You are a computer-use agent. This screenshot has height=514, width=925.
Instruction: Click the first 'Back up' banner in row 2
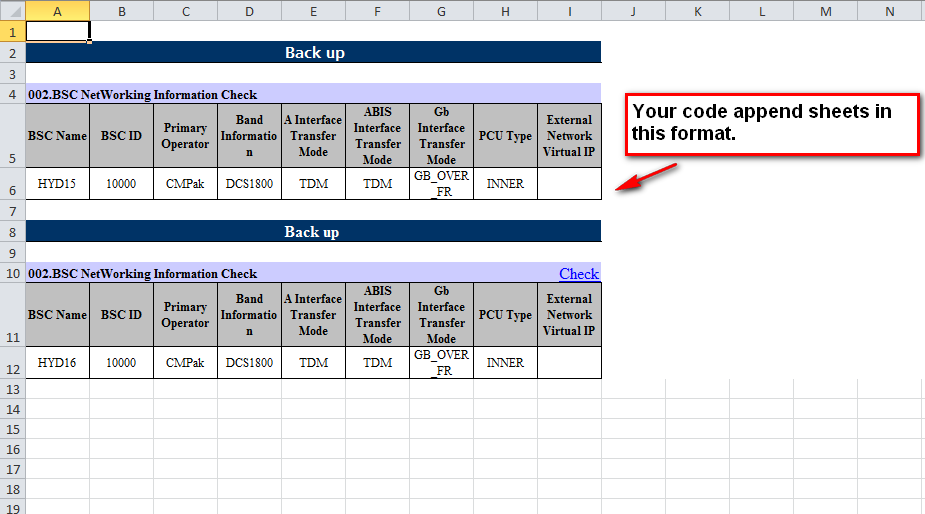(x=314, y=53)
